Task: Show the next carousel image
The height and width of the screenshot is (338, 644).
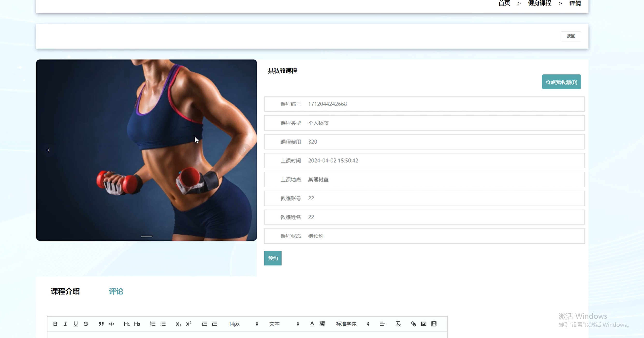Action: [x=245, y=150]
